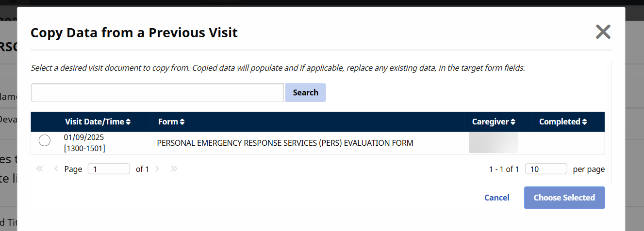
Task: Click the 01/09/2025 visit date cell
Action: point(84,138)
